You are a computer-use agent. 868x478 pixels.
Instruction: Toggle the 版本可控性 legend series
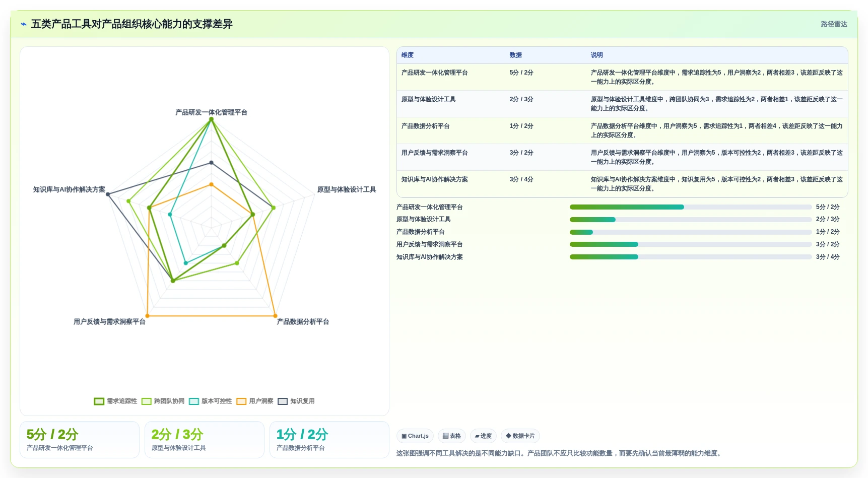point(210,401)
